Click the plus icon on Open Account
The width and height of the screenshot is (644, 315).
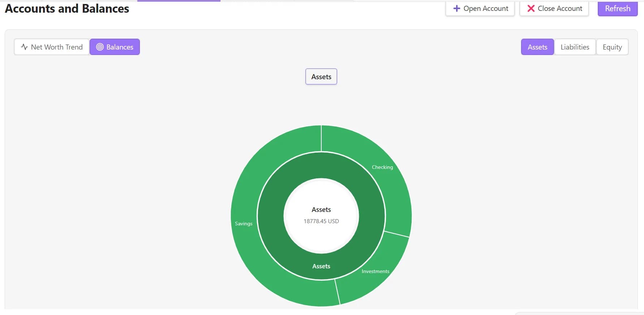pyautogui.click(x=456, y=8)
